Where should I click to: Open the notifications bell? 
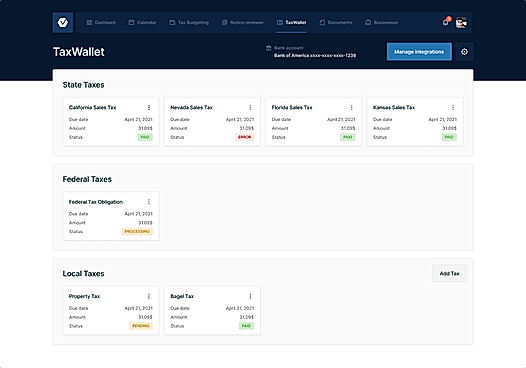pyautogui.click(x=445, y=22)
